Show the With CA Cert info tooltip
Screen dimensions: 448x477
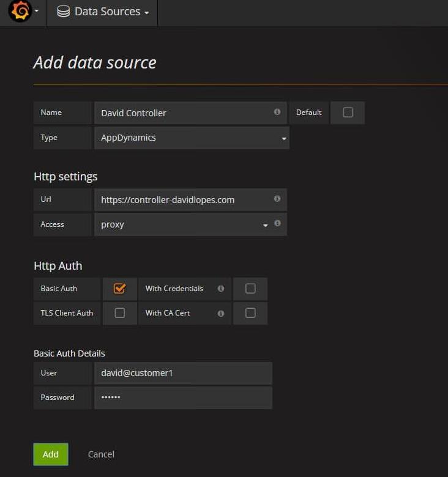[221, 313]
